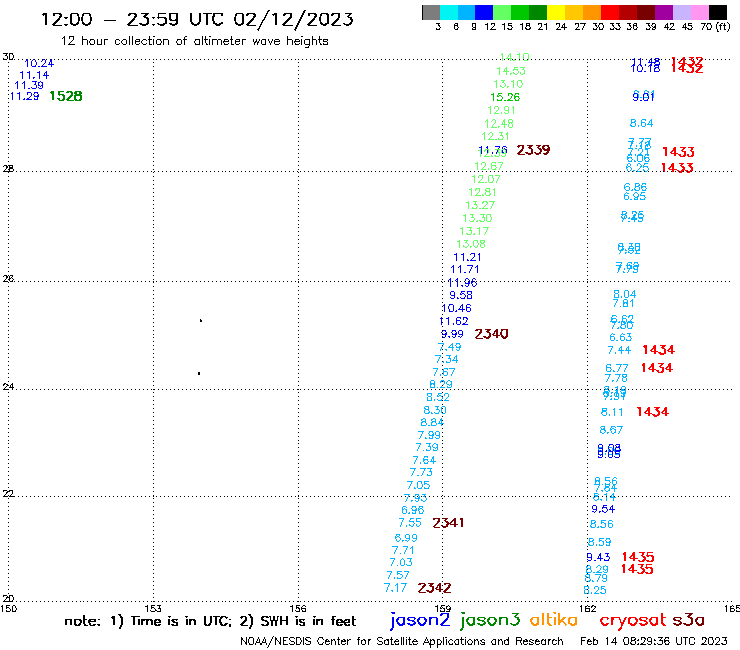This screenshot has width=740, height=650.
Task: Select the wave height value '6.63'
Action: point(621,338)
